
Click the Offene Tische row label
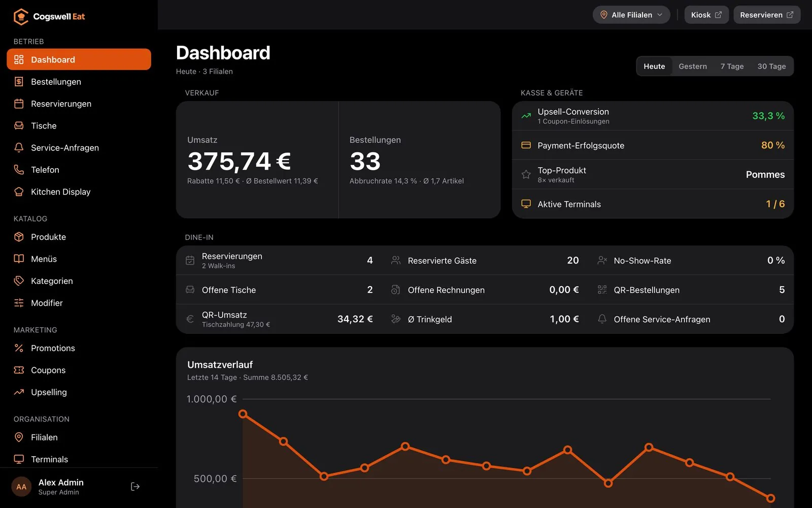click(x=229, y=290)
